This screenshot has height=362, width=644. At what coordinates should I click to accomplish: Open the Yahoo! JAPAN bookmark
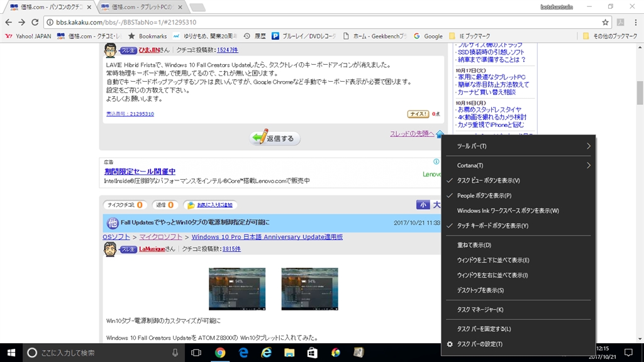point(28,36)
